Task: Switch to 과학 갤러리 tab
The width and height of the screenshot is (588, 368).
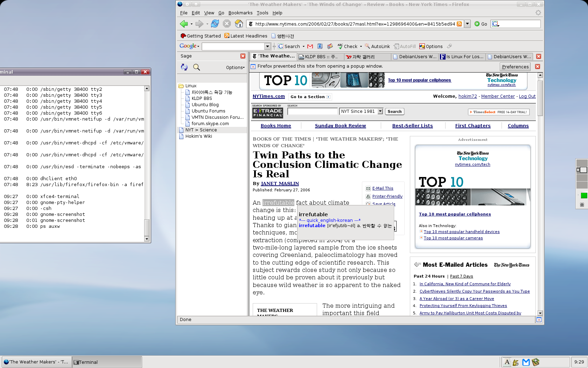Action: (367, 56)
